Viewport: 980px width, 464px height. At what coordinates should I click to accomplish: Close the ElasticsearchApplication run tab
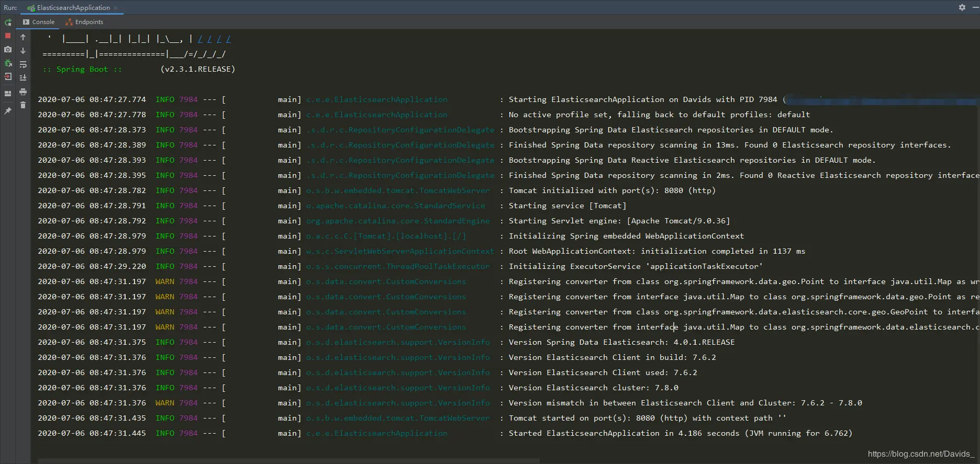point(116,8)
